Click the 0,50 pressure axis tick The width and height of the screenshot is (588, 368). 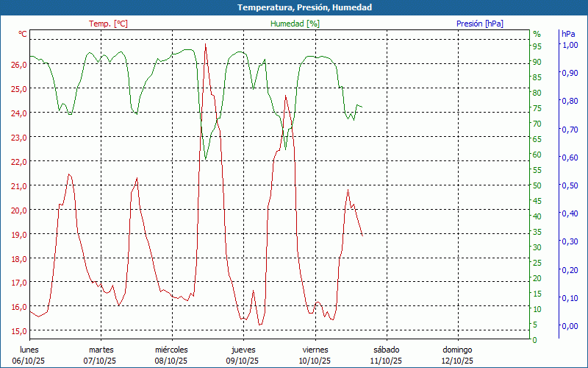pyautogui.click(x=570, y=185)
